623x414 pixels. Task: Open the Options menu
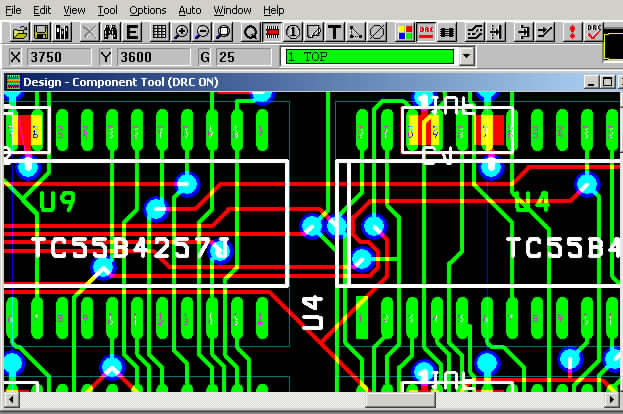148,10
